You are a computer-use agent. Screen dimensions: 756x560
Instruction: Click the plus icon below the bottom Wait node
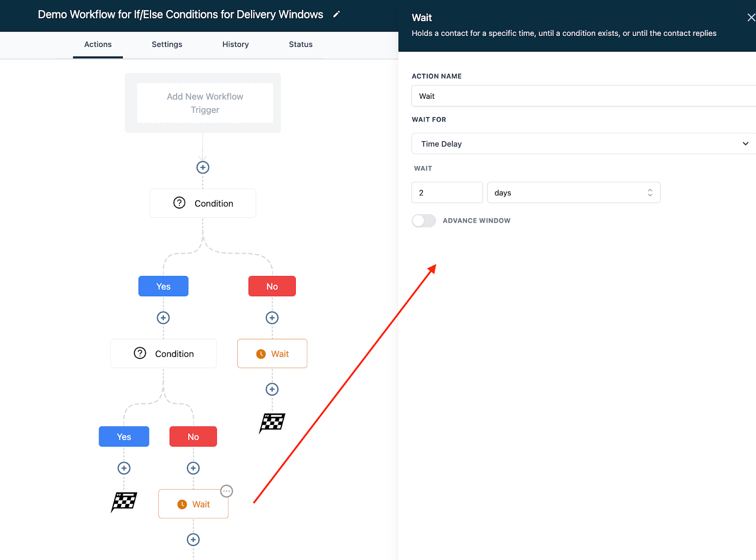coord(193,539)
